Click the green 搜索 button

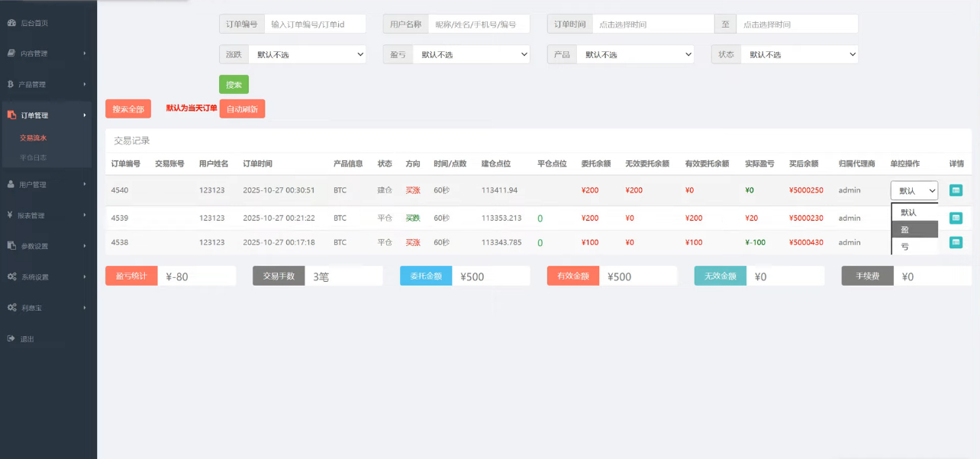coord(234,84)
